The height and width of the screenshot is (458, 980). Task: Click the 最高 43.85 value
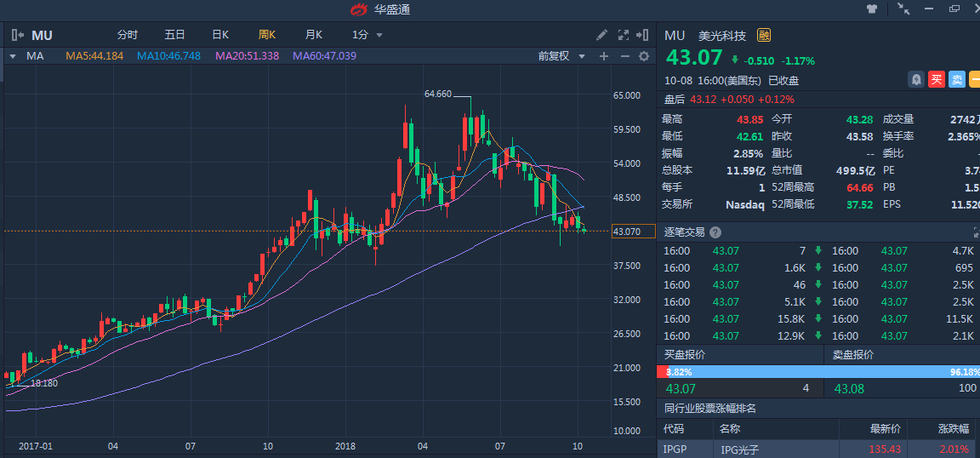750,119
